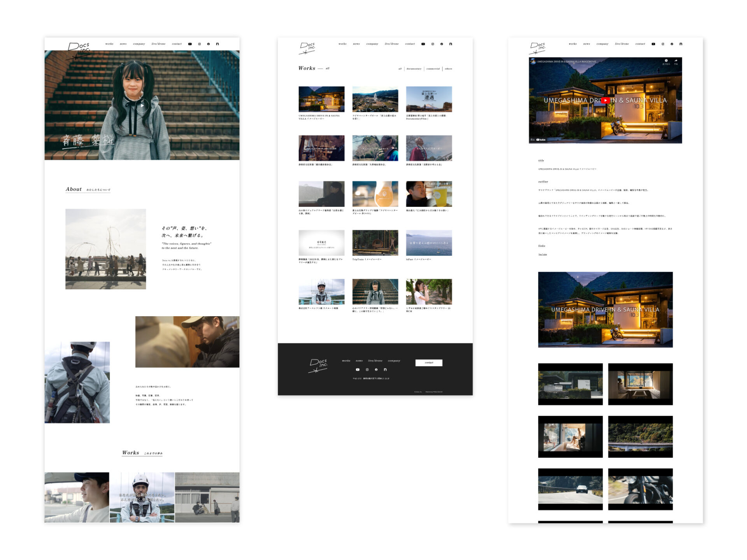
Task: Open the YouTube link under 'links' heading
Action: point(542,254)
